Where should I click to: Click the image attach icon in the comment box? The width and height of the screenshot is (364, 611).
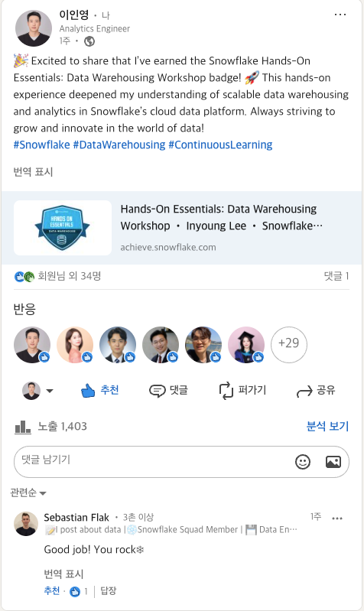[x=333, y=462]
